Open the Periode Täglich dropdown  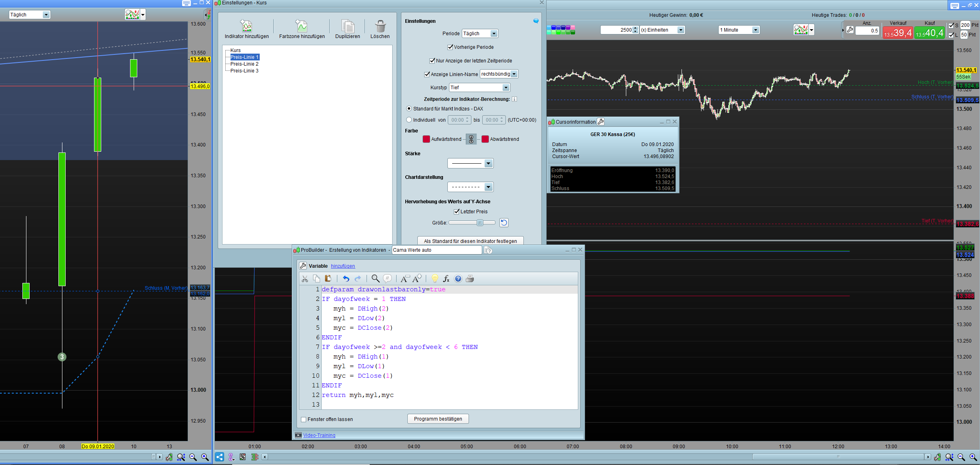494,34
